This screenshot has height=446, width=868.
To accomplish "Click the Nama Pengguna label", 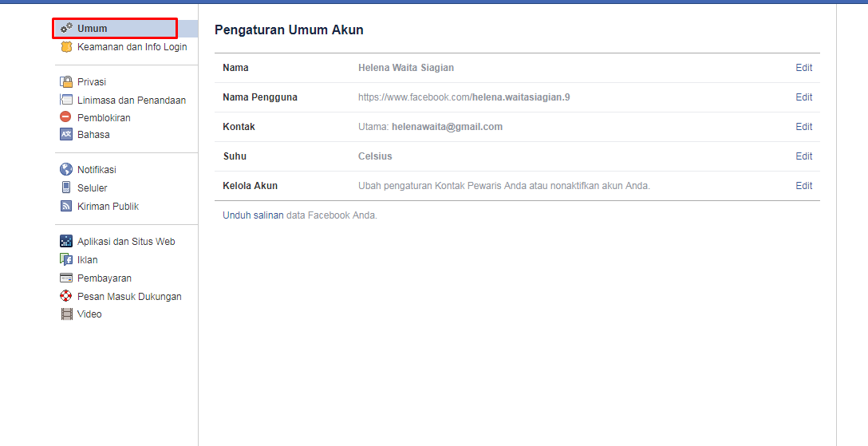I will point(259,97).
